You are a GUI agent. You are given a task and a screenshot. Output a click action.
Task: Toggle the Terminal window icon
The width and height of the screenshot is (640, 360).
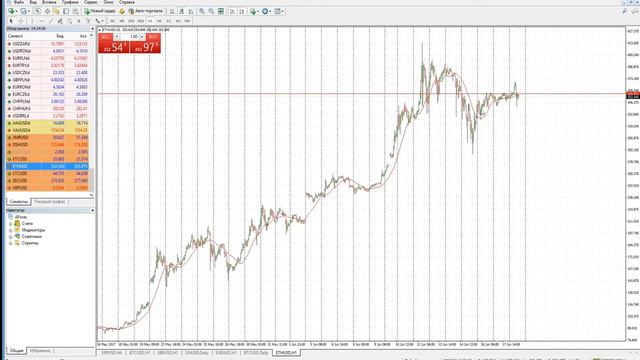point(66,11)
